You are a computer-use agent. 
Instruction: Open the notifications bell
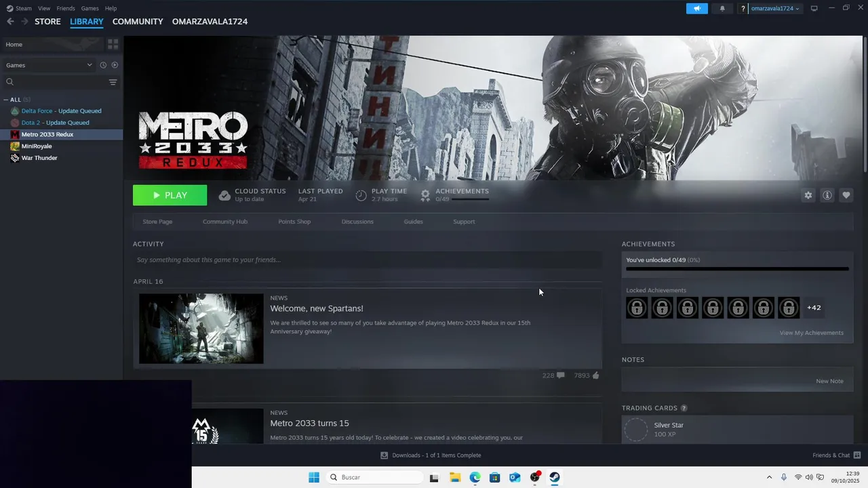722,9
